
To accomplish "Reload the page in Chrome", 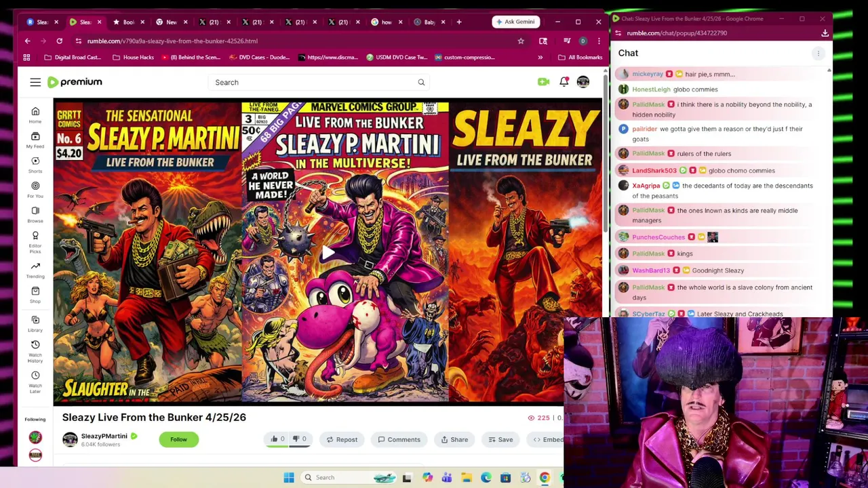I will [59, 41].
